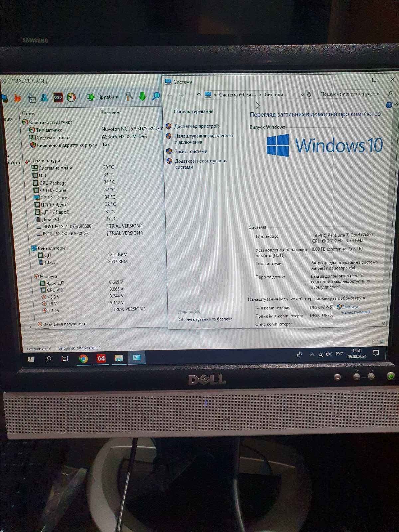This screenshot has height=532, width=399.
Task: Switch to AIDA64 on the taskbar
Action: click(x=101, y=358)
